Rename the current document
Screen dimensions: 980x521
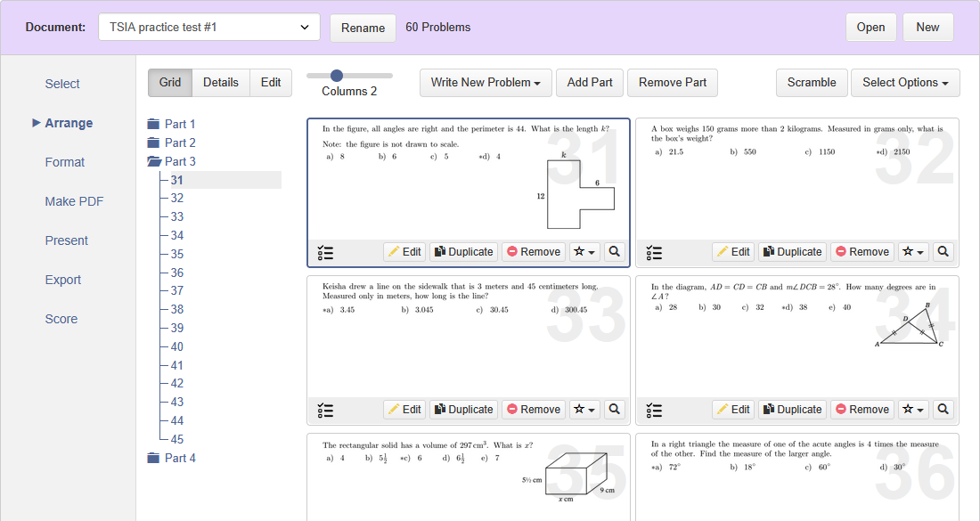363,28
